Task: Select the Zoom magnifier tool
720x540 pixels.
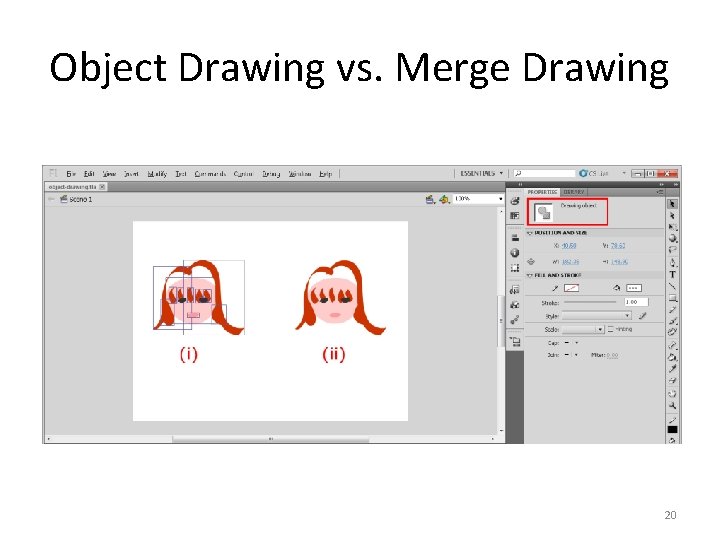Action: pyautogui.click(x=672, y=406)
